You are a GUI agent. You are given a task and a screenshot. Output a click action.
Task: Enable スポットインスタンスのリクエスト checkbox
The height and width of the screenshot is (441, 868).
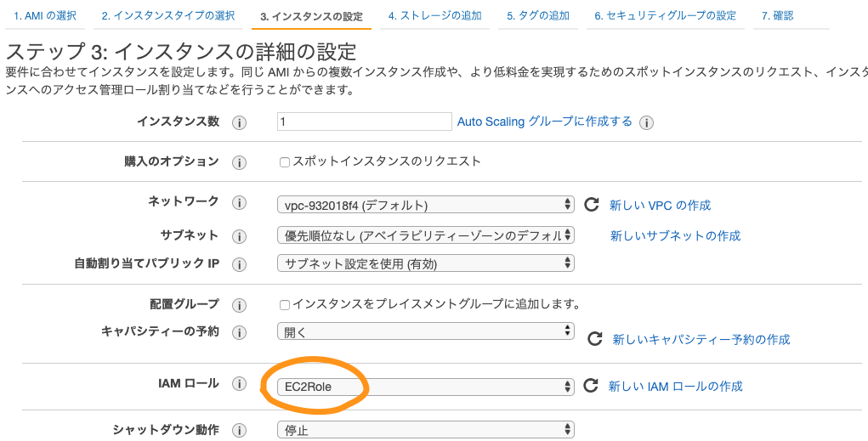[285, 162]
